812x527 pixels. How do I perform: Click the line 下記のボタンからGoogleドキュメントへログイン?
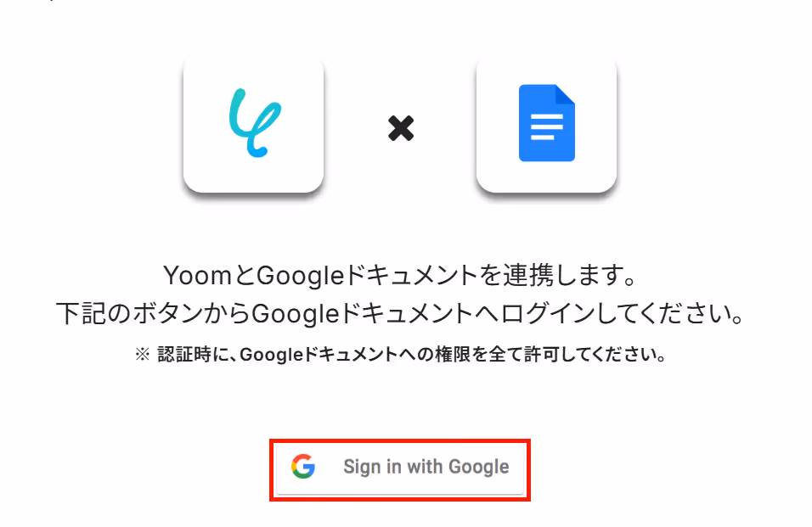pos(400,313)
